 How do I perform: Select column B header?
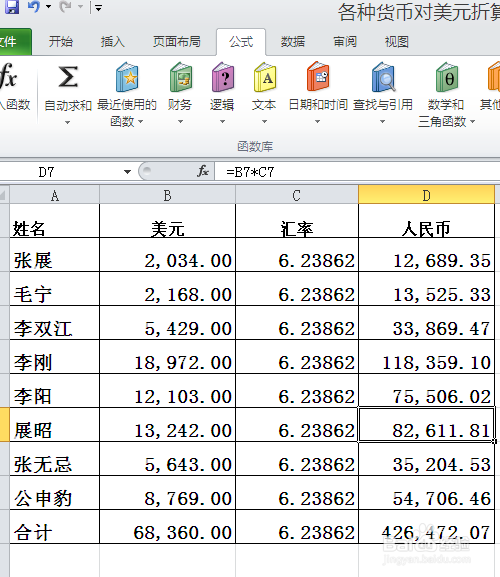(167, 195)
